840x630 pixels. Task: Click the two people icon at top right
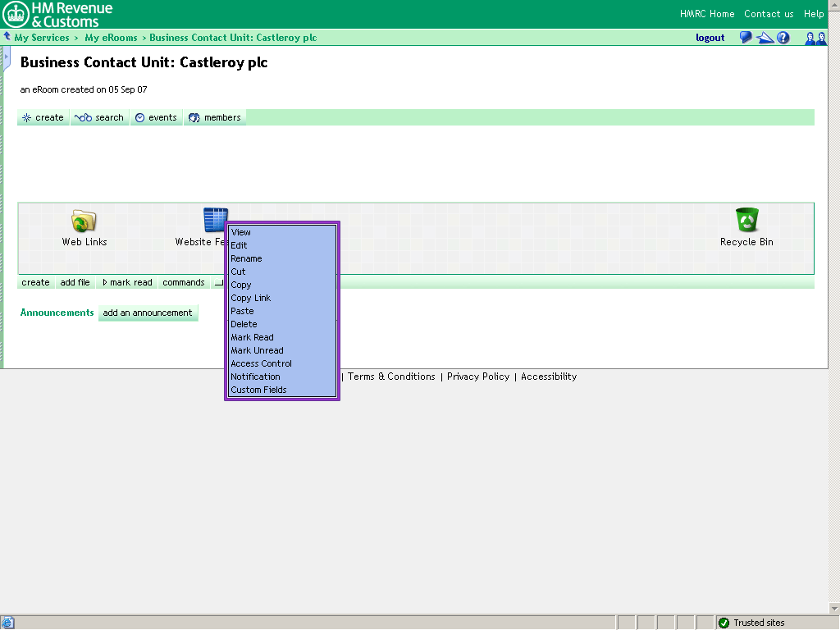[815, 38]
